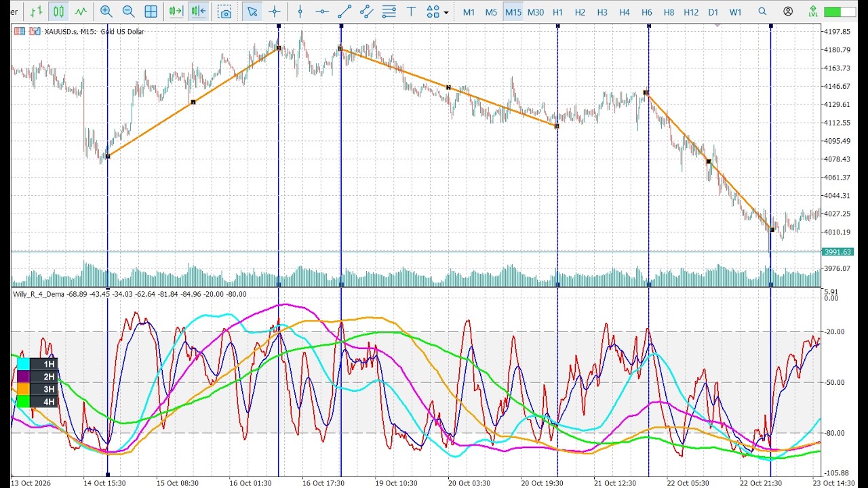Choose the trendline drawing tool
868x488 pixels.
344,12
